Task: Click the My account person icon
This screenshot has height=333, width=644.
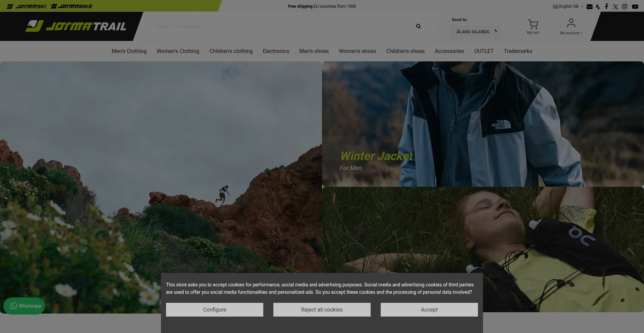Action: click(x=571, y=23)
